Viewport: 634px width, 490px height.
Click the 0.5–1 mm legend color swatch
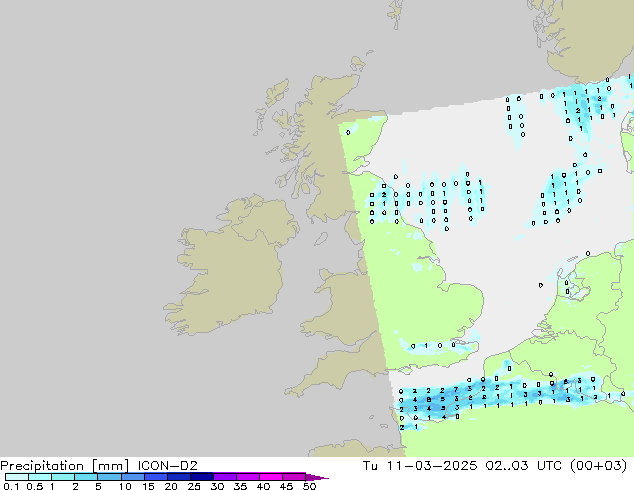click(40, 477)
